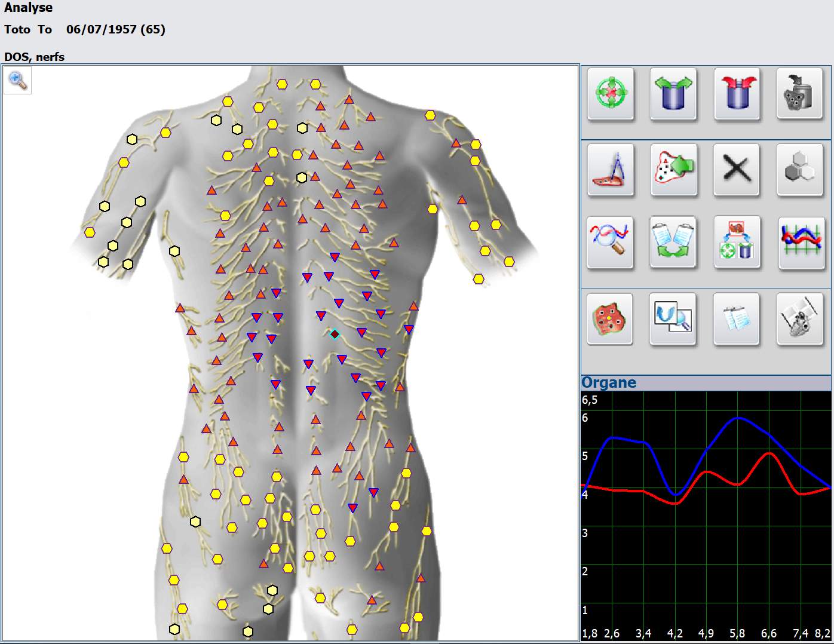Open the red and blue graph grid icon
The image size is (834, 644).
coord(802,242)
